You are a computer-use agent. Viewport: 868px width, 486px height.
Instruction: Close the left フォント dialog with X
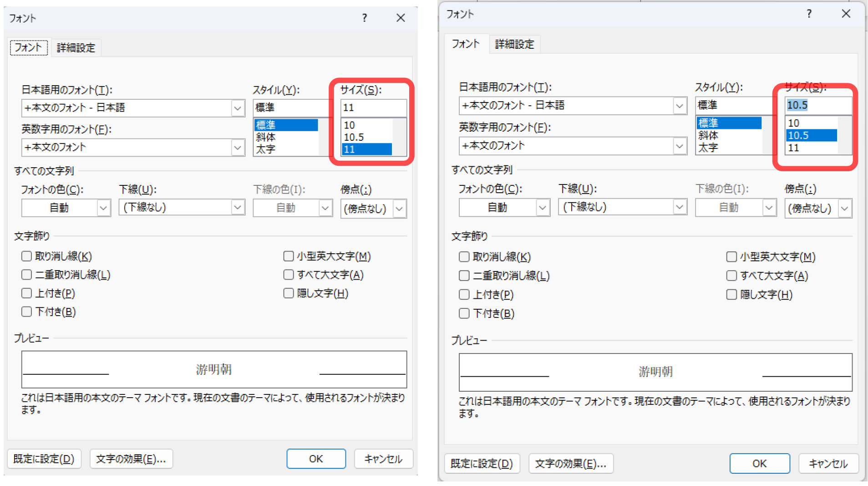(401, 18)
